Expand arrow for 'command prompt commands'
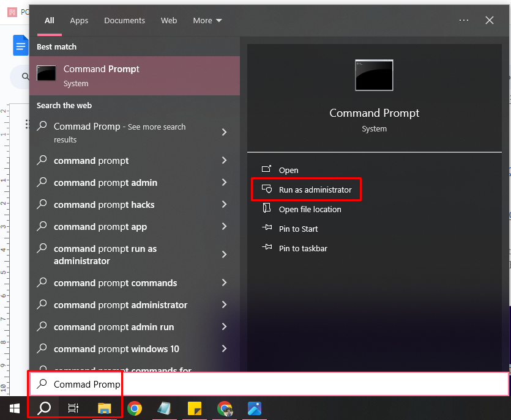 point(224,282)
